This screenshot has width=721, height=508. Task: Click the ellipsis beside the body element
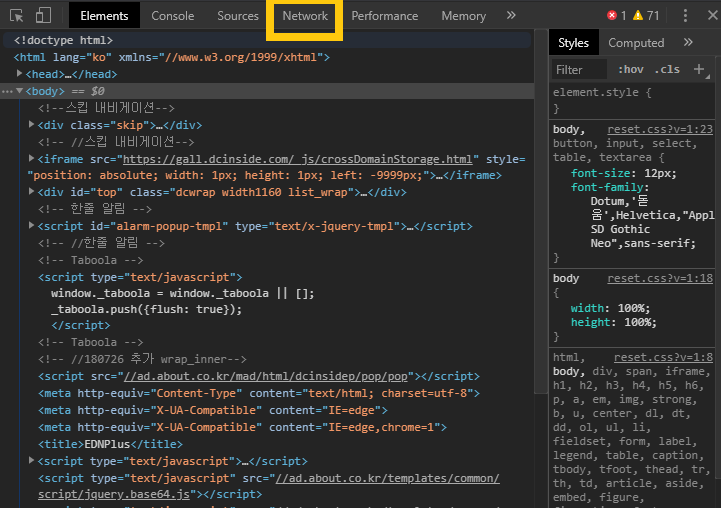7,91
